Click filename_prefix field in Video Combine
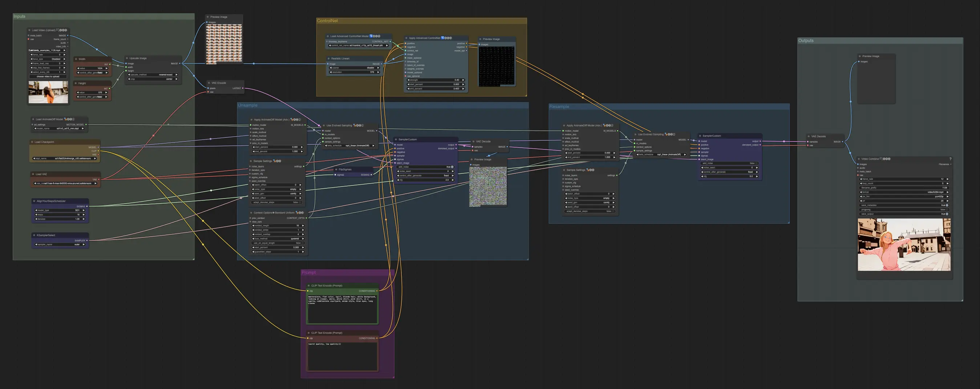This screenshot has height=389, width=980. 904,188
